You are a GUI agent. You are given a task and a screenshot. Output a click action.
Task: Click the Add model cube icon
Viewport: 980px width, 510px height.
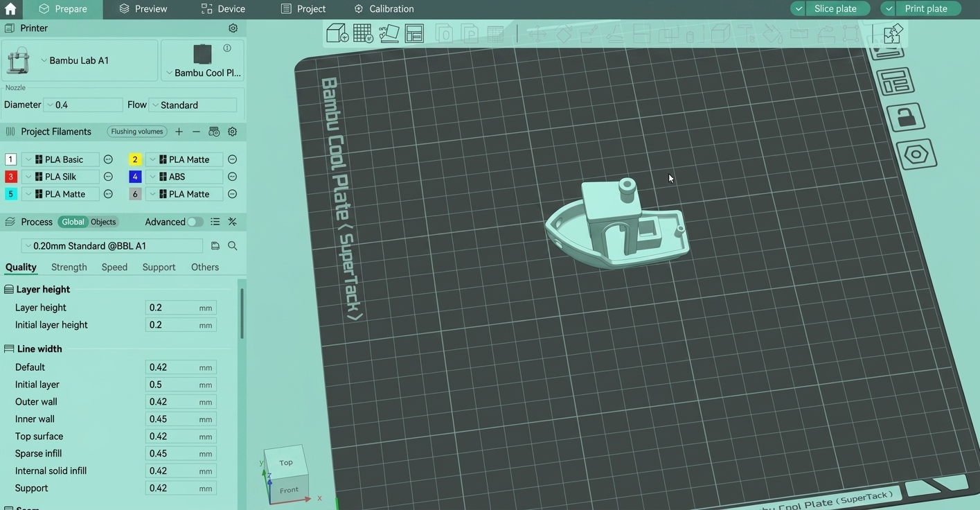337,33
